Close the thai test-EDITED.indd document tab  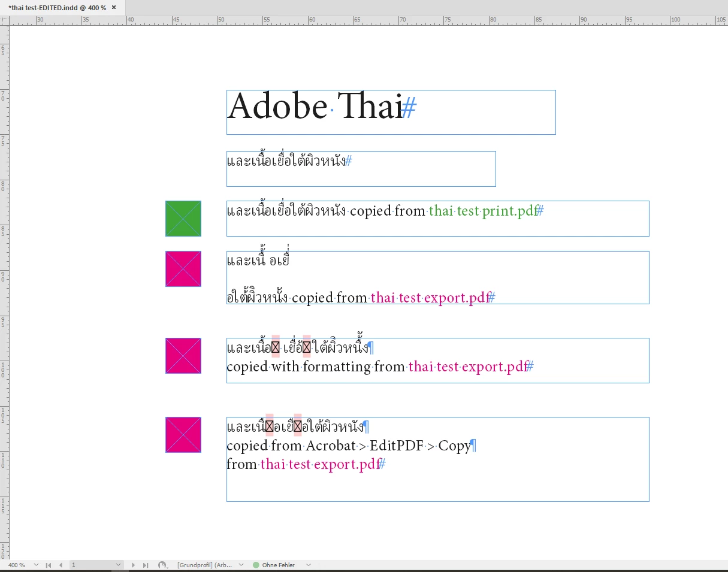[114, 7]
